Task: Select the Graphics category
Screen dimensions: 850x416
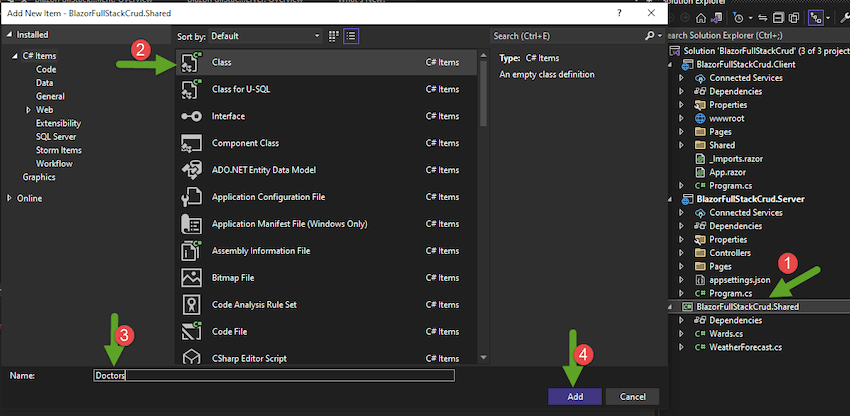Action: click(39, 177)
